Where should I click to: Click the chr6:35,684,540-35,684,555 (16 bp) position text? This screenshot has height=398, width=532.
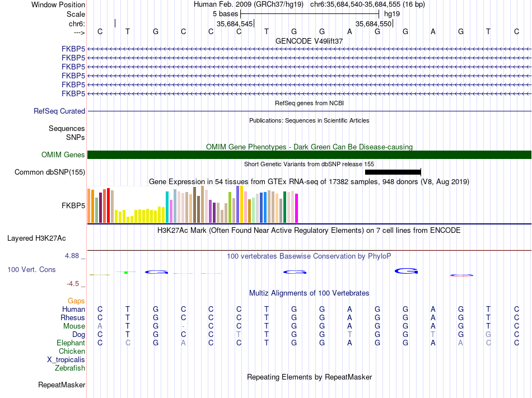(367, 4)
